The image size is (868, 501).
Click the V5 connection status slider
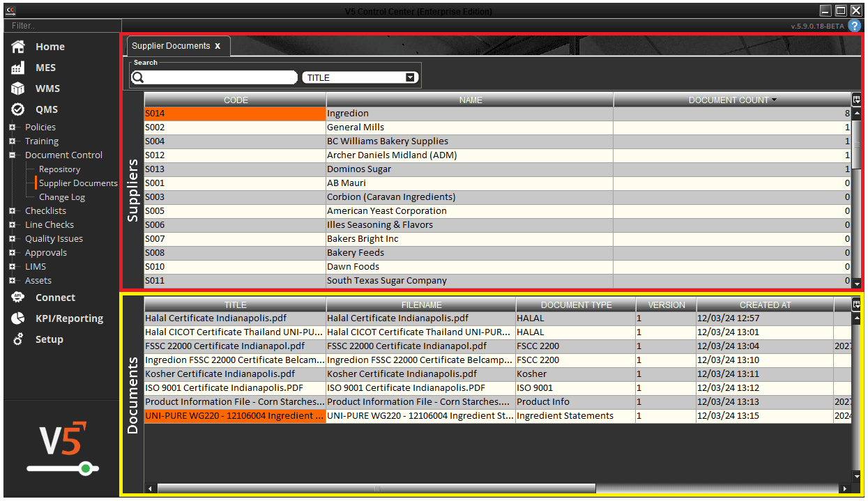coord(63,468)
